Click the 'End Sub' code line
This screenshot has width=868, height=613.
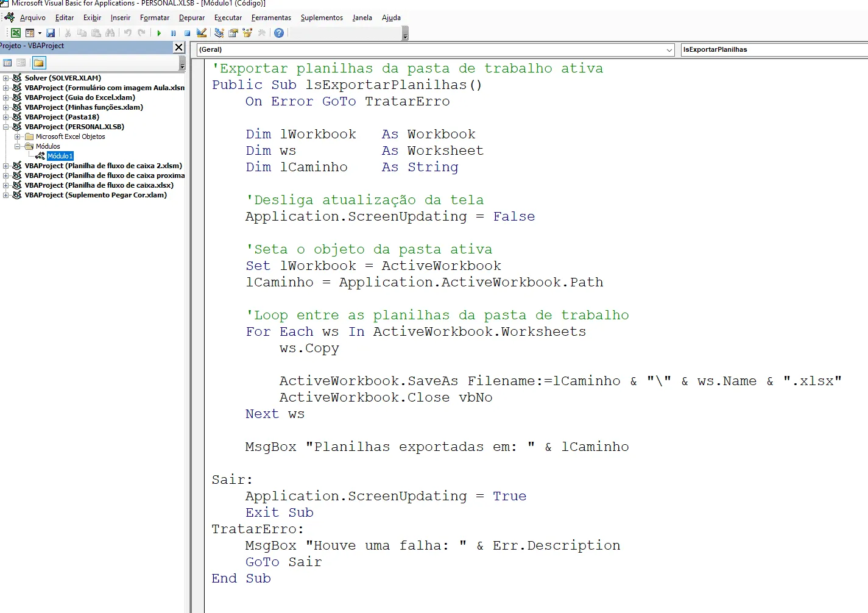point(241,578)
